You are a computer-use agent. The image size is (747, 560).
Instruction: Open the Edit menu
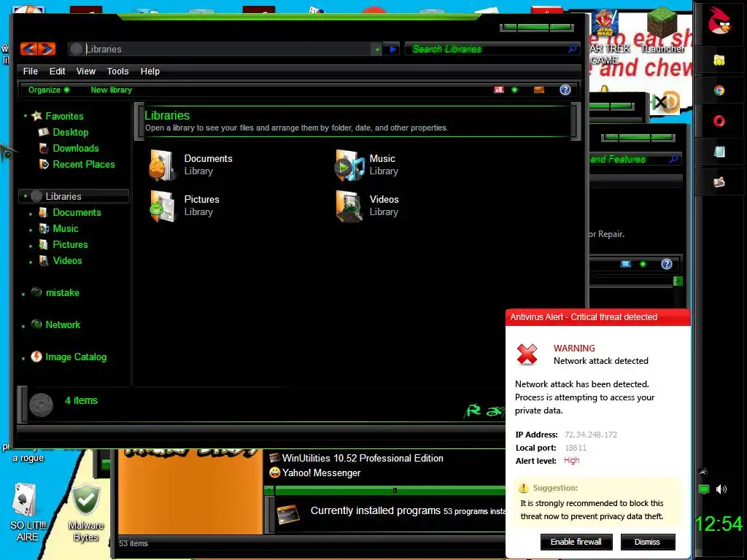coord(57,71)
